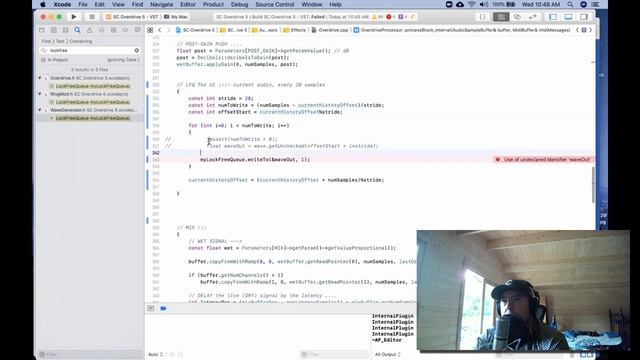Toggle breakpoints activation in debug bar
640x360 pixels.
point(163,308)
